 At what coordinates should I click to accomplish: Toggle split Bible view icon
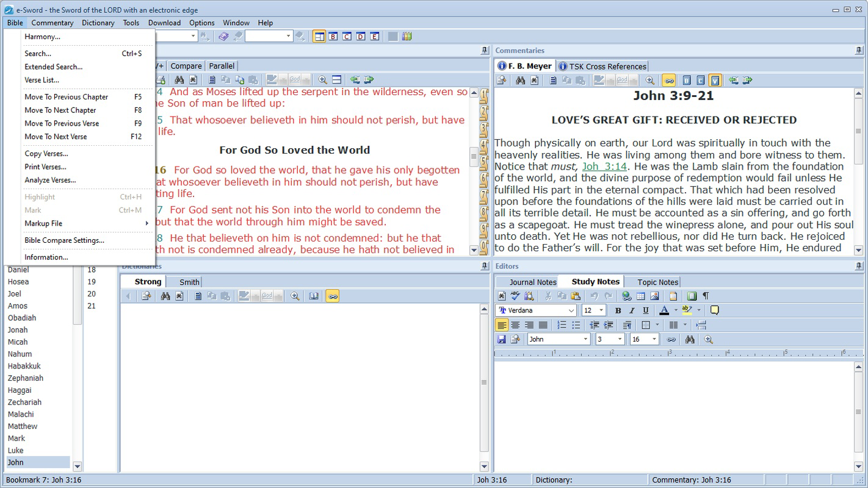coord(336,80)
